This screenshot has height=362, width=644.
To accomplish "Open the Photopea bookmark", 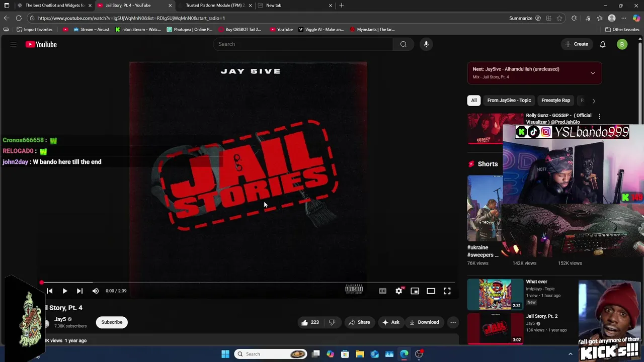I will point(190,29).
